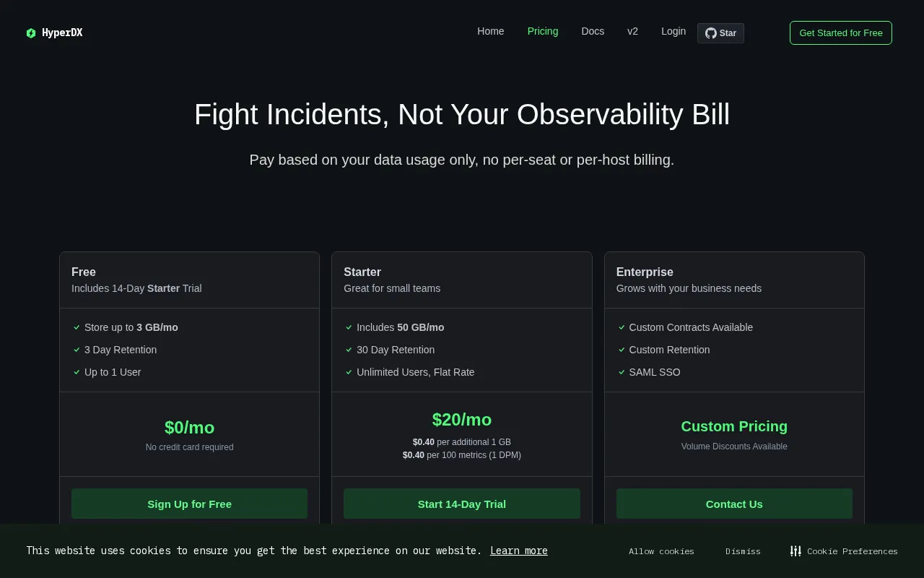Screen dimensions: 924x578
Task: Click the HyperDX hexagon logo icon
Action: pos(31,33)
